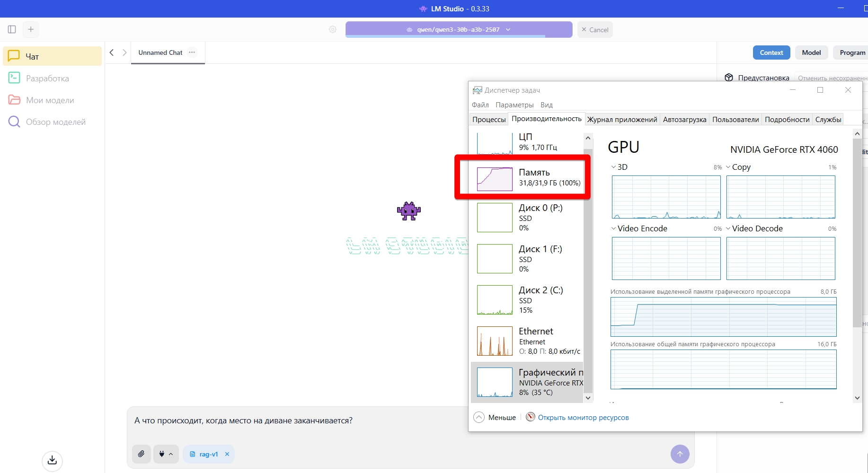Switch to Службы tab
868x473 pixels.
pos(828,119)
